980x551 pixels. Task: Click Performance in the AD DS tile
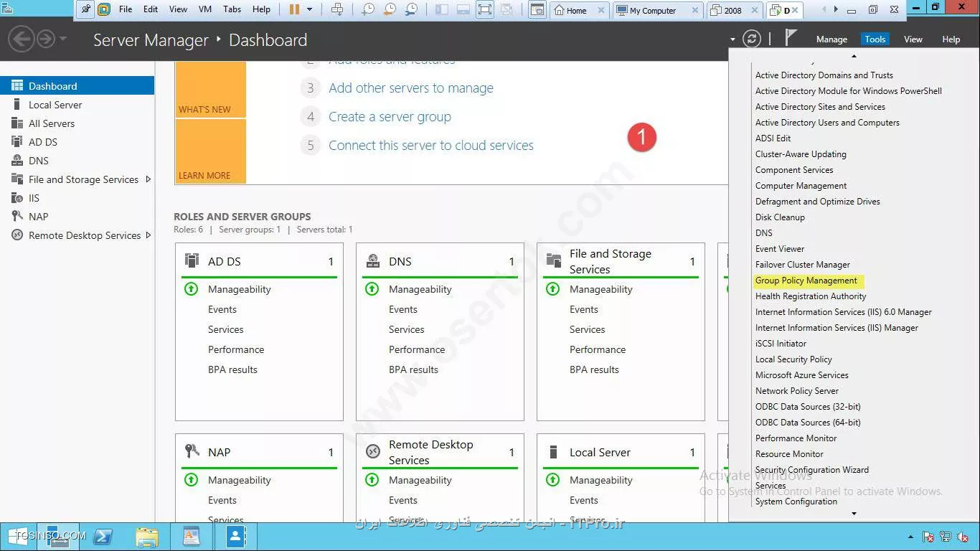tap(236, 349)
